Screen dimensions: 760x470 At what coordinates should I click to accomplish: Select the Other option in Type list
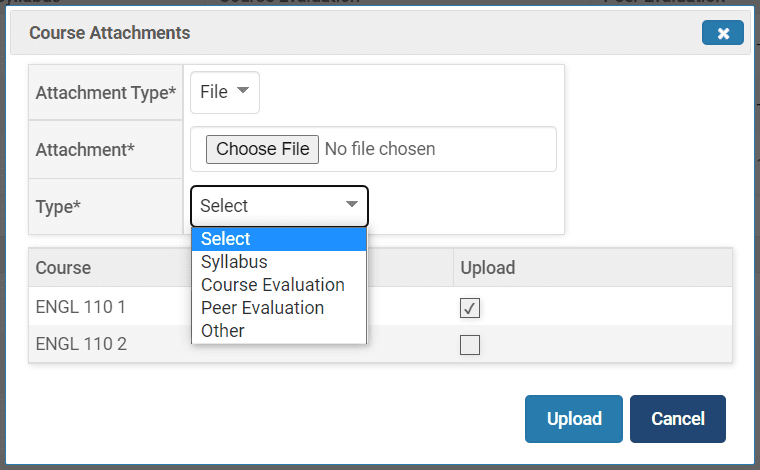point(223,331)
